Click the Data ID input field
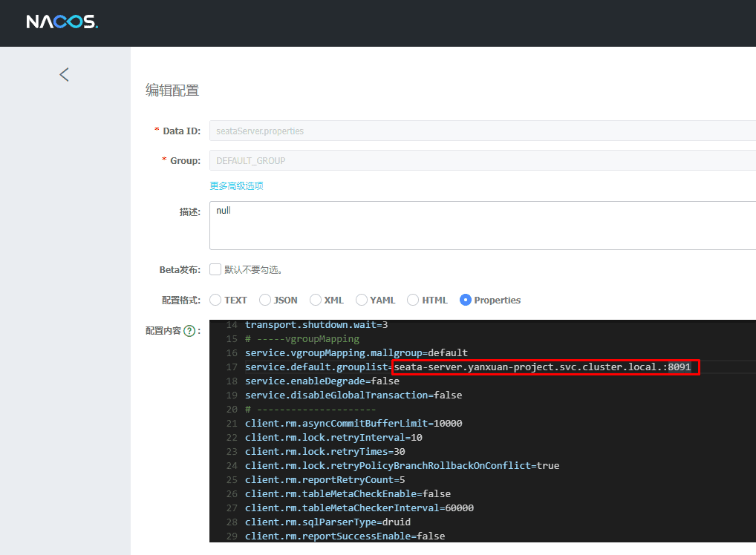Image resolution: width=756 pixels, height=555 pixels. tap(483, 131)
